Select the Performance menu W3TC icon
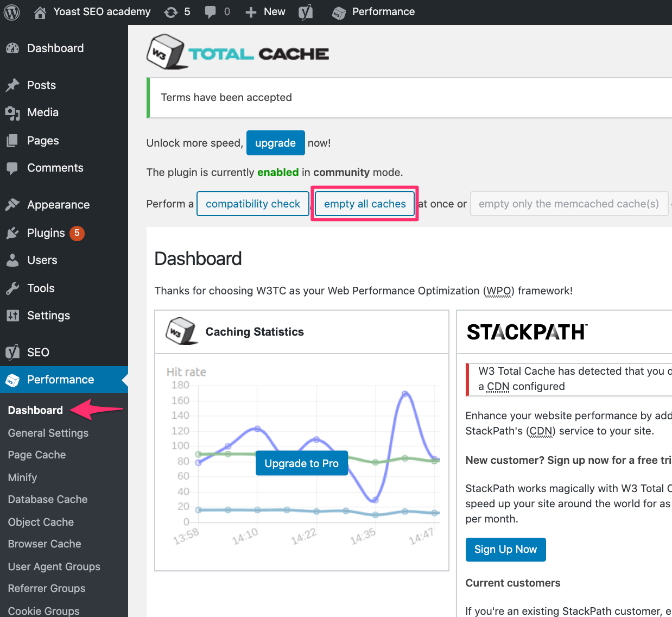The height and width of the screenshot is (617, 672). coord(12,380)
